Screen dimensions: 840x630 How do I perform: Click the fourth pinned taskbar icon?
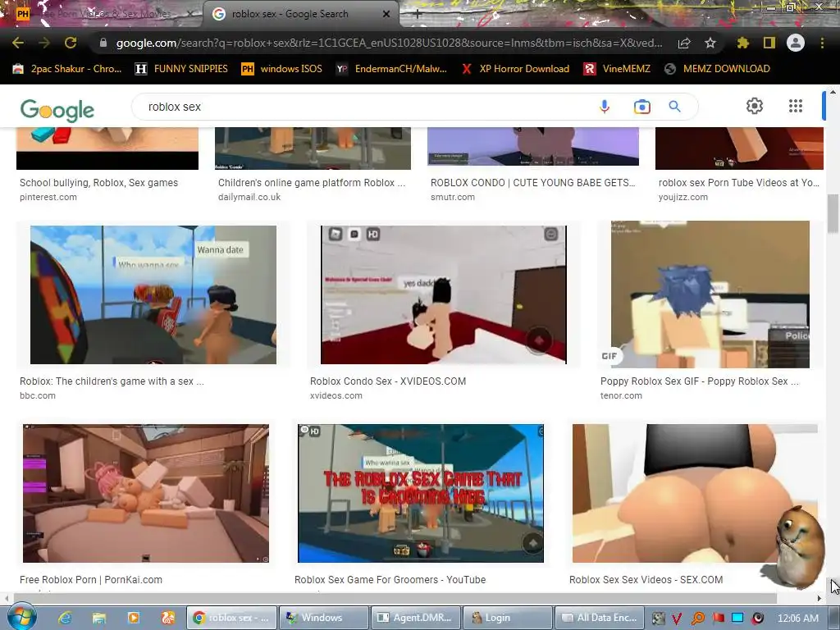[x=167, y=618]
